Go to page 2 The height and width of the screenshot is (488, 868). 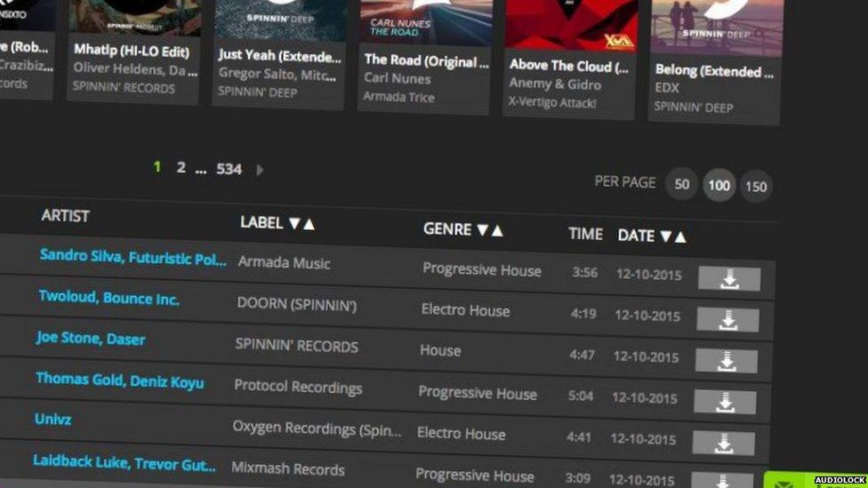(x=181, y=167)
